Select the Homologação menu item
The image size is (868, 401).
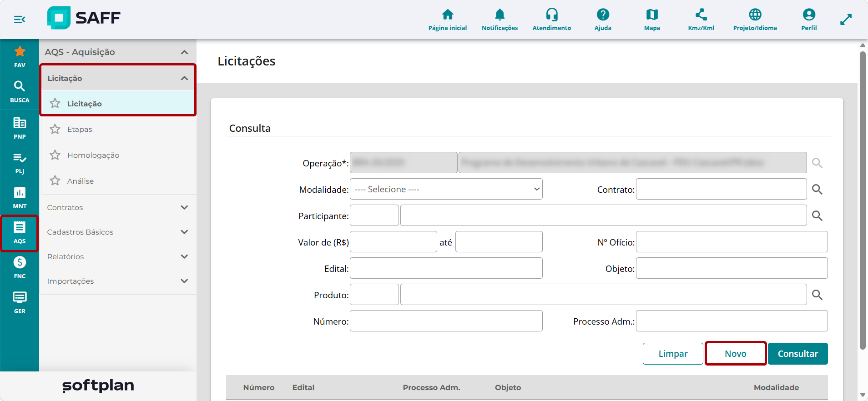93,155
